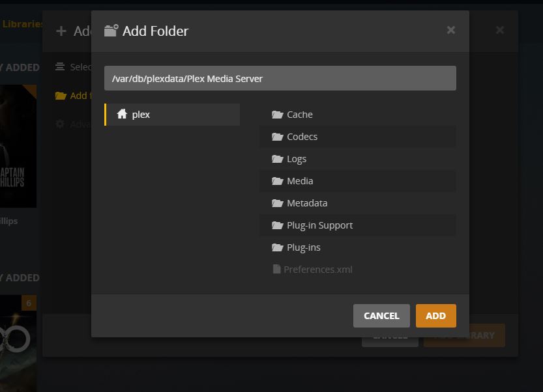Image resolution: width=543 pixels, height=392 pixels.
Task: Click the Plug-ins folder icon
Action: coord(277,247)
